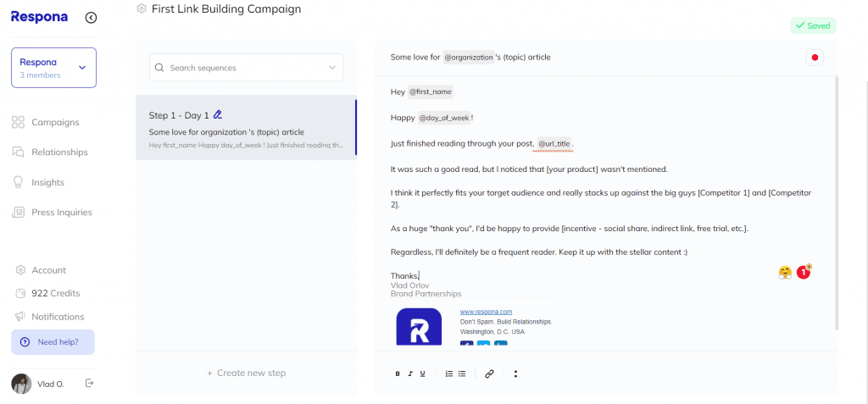Open the www.respona.com signature link
The height and width of the screenshot is (404, 868).
(486, 313)
